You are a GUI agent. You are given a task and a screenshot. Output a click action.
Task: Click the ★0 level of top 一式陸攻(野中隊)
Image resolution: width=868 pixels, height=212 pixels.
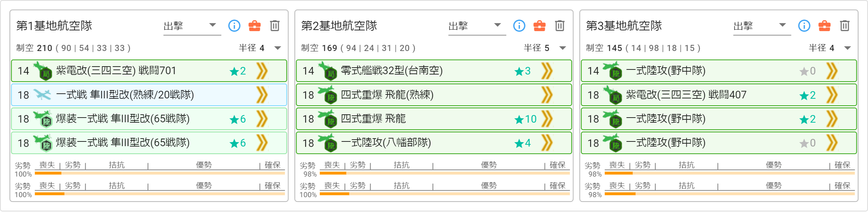[808, 71]
